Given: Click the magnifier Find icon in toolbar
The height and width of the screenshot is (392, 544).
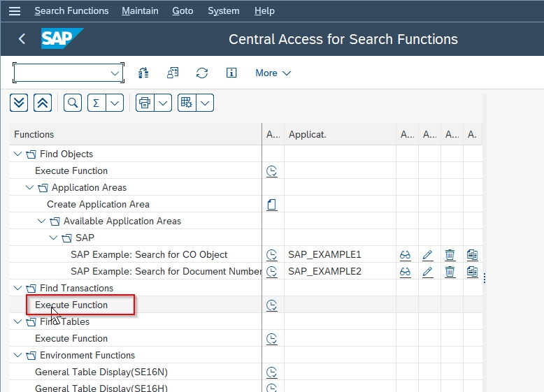Looking at the screenshot, I should [x=73, y=103].
